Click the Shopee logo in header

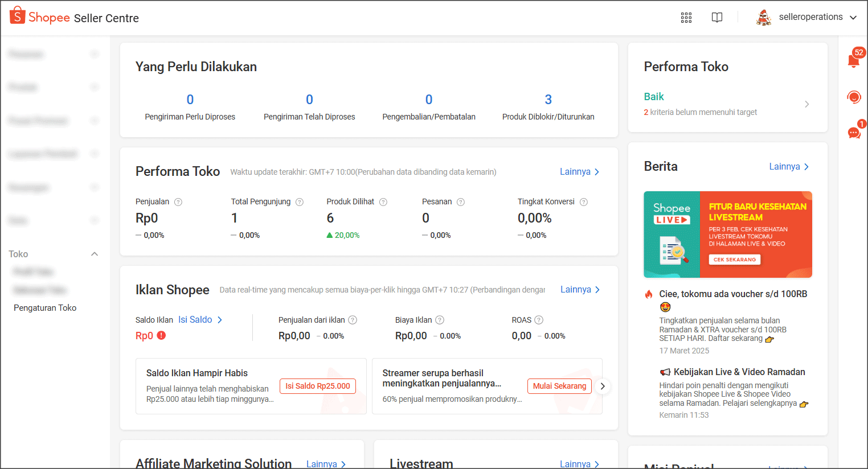(x=40, y=17)
